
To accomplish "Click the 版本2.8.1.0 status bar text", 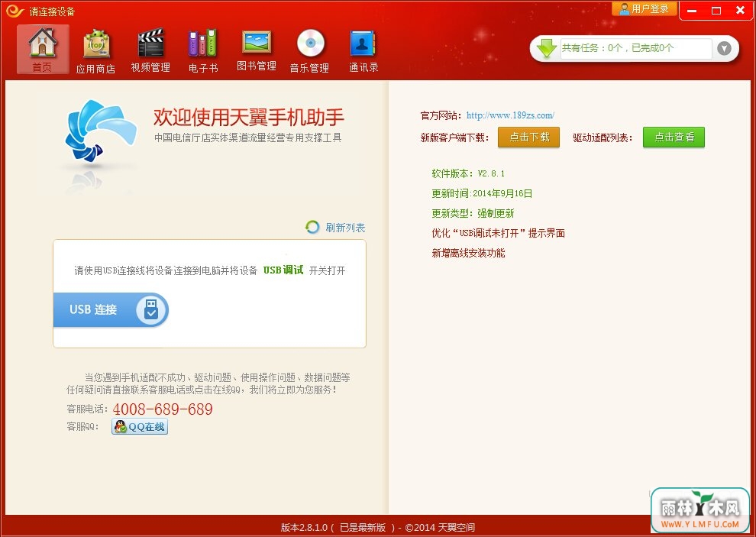I will point(377,527).
